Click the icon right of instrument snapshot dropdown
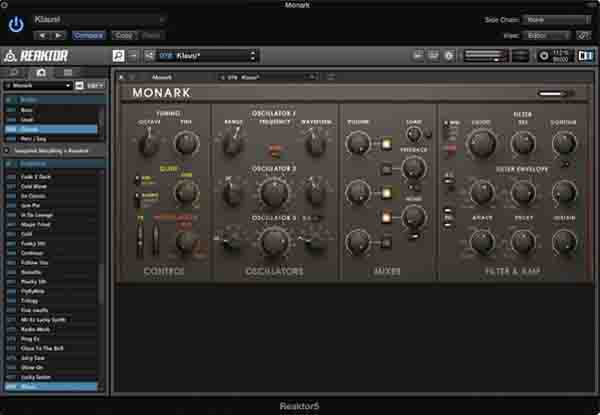 pos(331,77)
